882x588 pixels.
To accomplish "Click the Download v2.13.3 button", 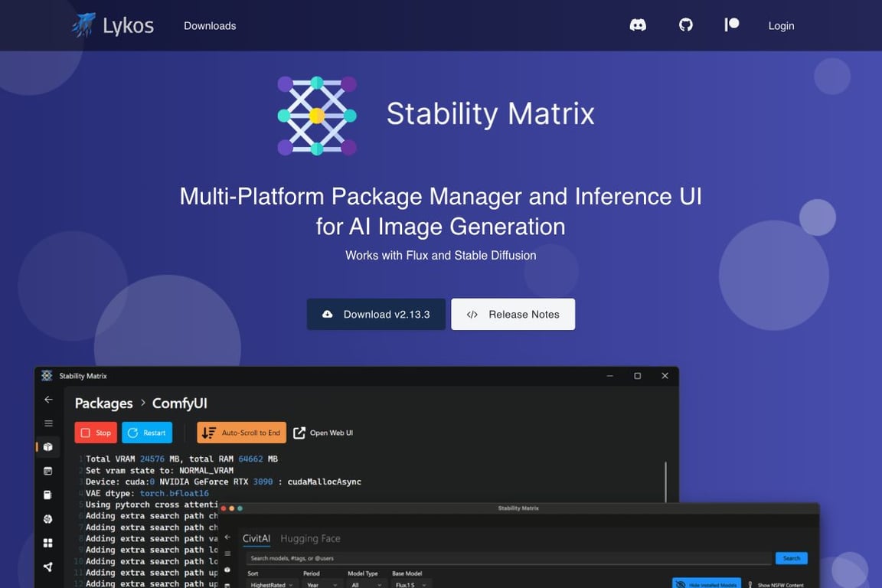I will pyautogui.click(x=376, y=314).
